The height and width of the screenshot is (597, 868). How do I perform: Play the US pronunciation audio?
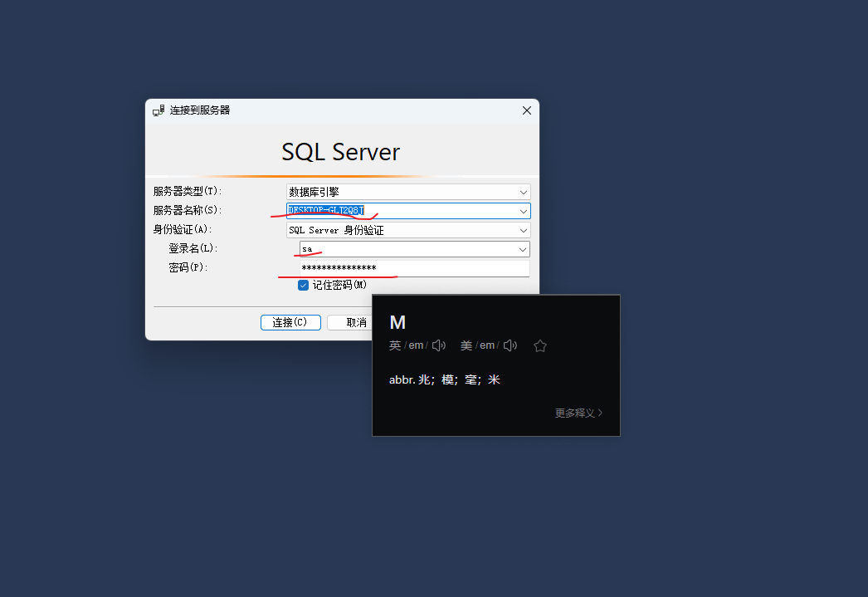tap(510, 345)
